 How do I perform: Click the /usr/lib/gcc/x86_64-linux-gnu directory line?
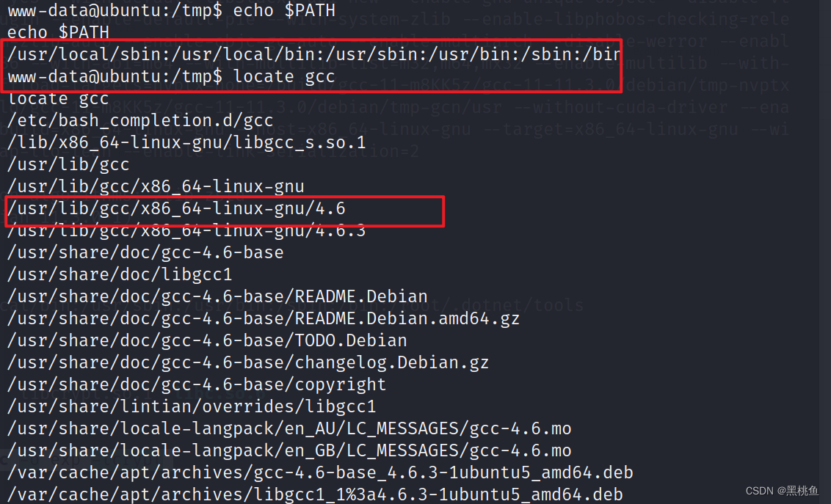pos(156,186)
